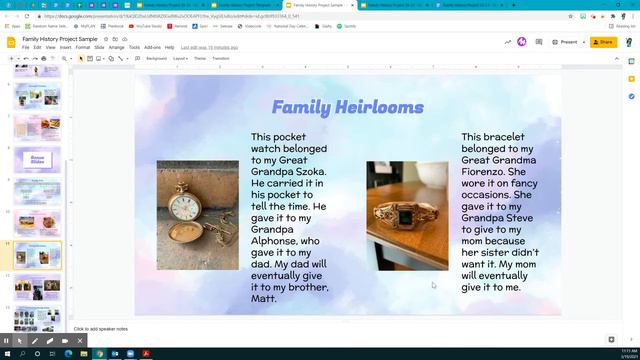Click the Theme button
The height and width of the screenshot is (360, 640).
click(x=200, y=59)
